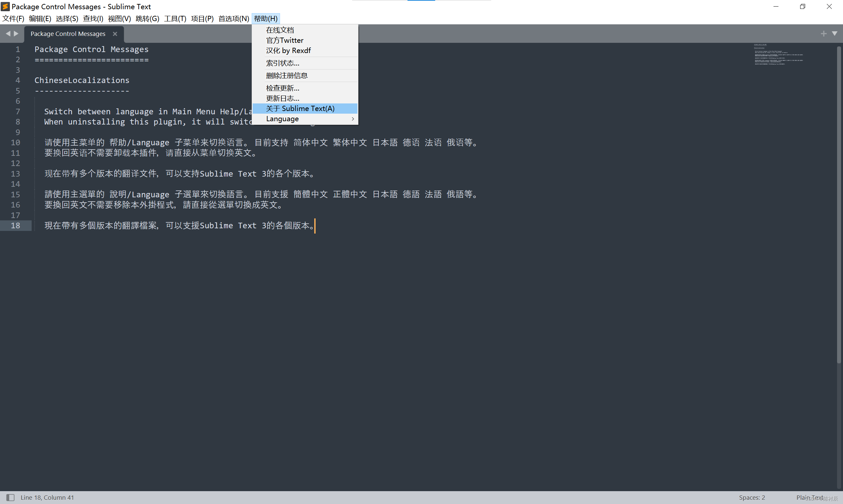Image resolution: width=843 pixels, height=504 pixels.
Task: Open the tab list dropdown triangle
Action: [x=834, y=33]
